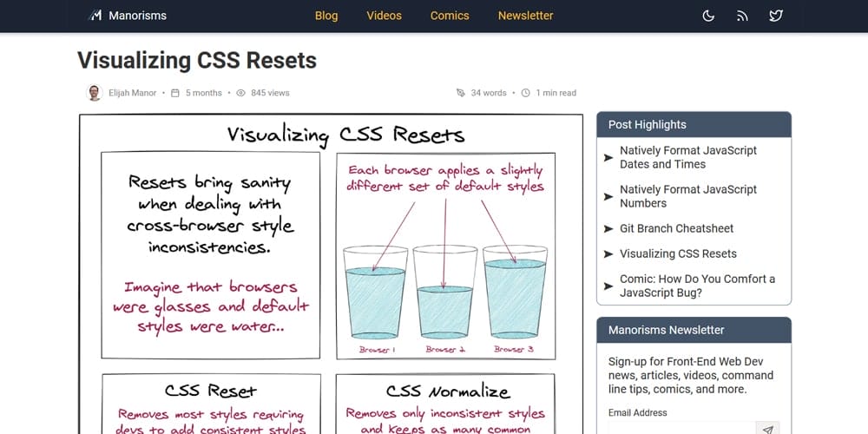The height and width of the screenshot is (434, 868).
Task: Open the Videos menu item
Action: pyautogui.click(x=385, y=16)
